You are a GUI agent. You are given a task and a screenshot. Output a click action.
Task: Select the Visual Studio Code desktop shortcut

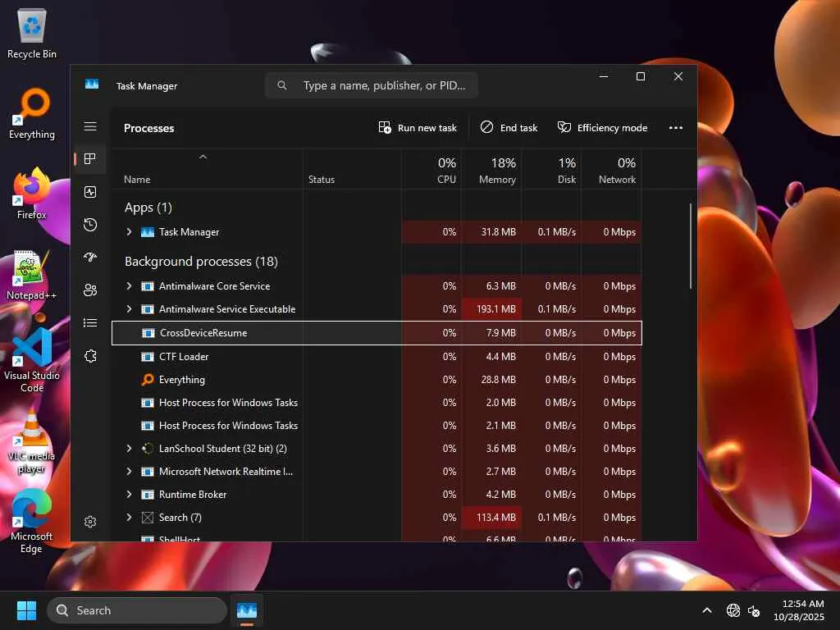click(x=32, y=360)
